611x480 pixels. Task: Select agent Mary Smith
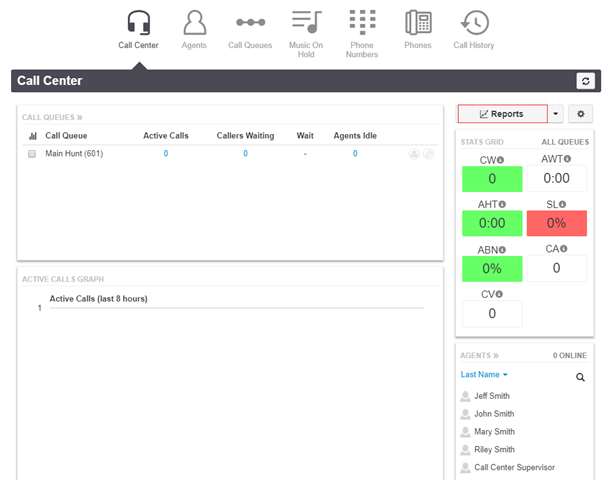(494, 432)
